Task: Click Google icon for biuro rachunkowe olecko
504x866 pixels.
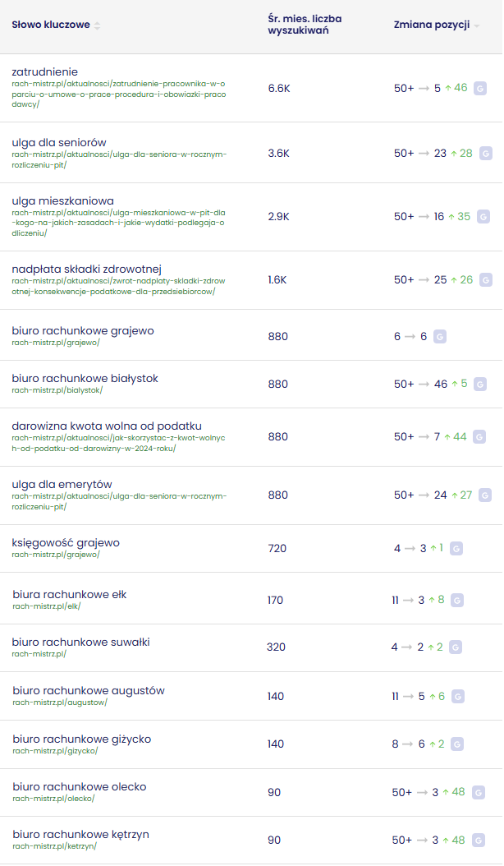Action: [x=479, y=793]
